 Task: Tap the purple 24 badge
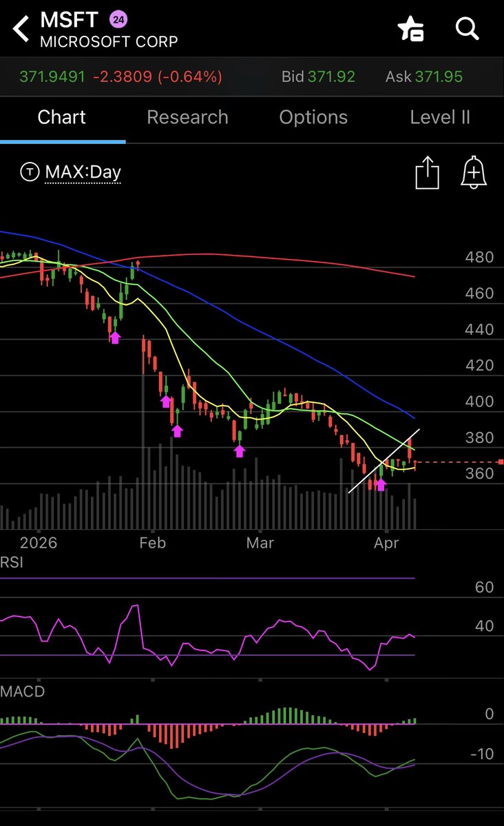(118, 20)
